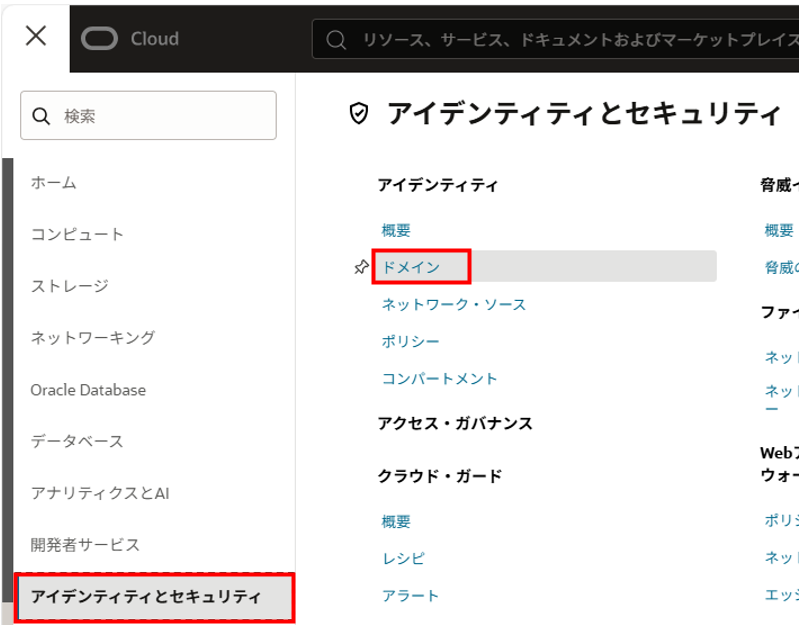Click the Oracle Cloud logo
This screenshot has width=804, height=625.
[130, 39]
